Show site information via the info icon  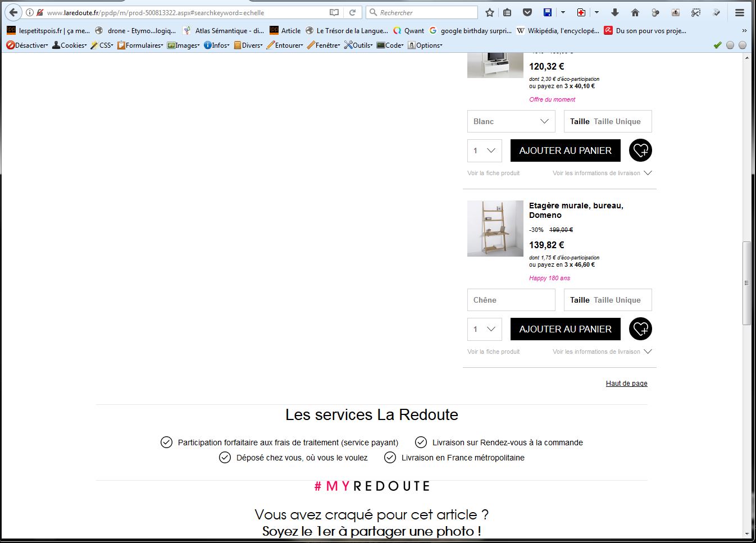coord(30,12)
